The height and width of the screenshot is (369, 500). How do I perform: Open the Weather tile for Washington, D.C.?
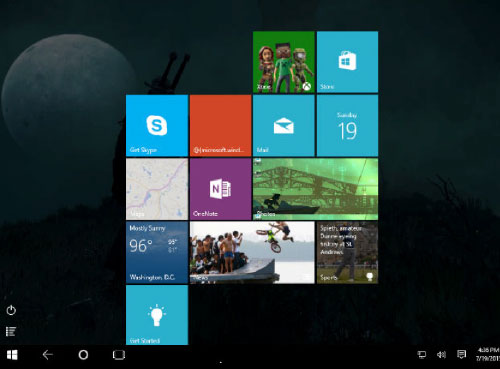[x=157, y=253]
